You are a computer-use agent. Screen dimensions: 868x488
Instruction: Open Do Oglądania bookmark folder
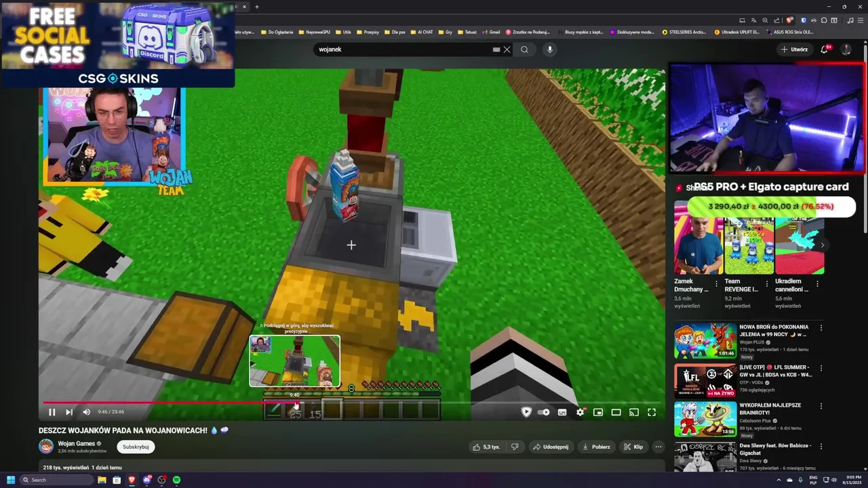click(x=277, y=32)
